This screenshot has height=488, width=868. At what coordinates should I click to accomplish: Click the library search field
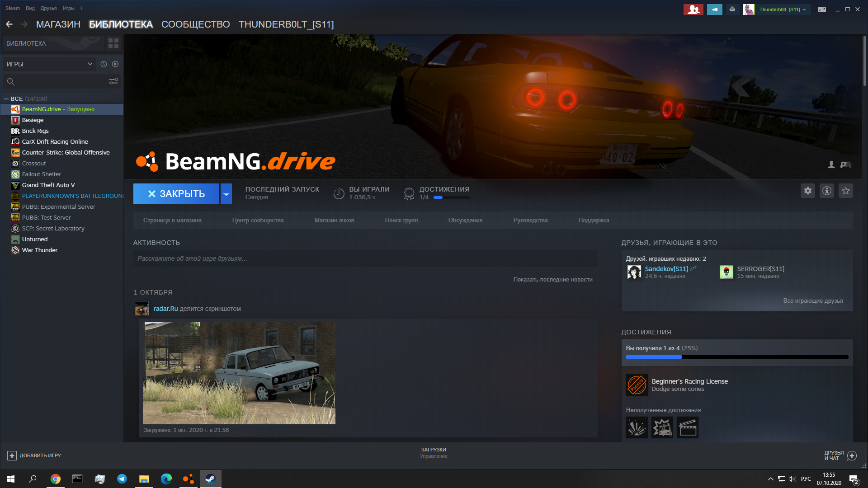point(61,81)
